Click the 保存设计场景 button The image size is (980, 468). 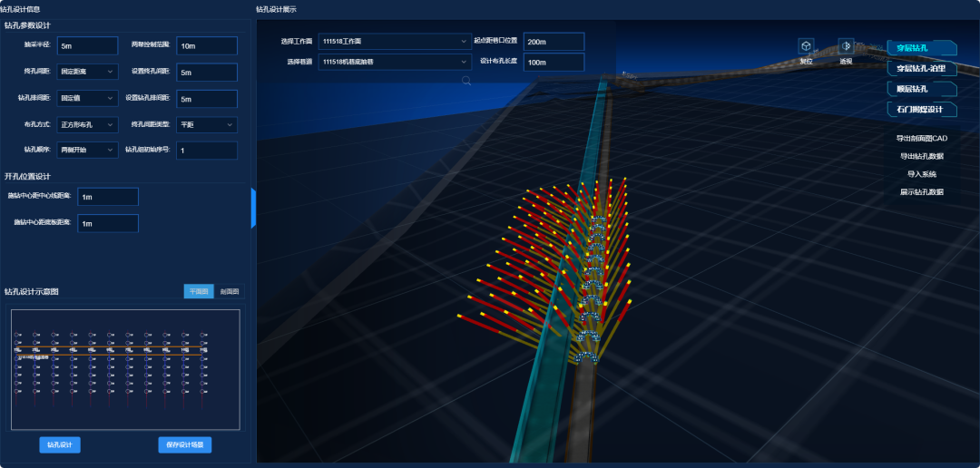pyautogui.click(x=185, y=445)
